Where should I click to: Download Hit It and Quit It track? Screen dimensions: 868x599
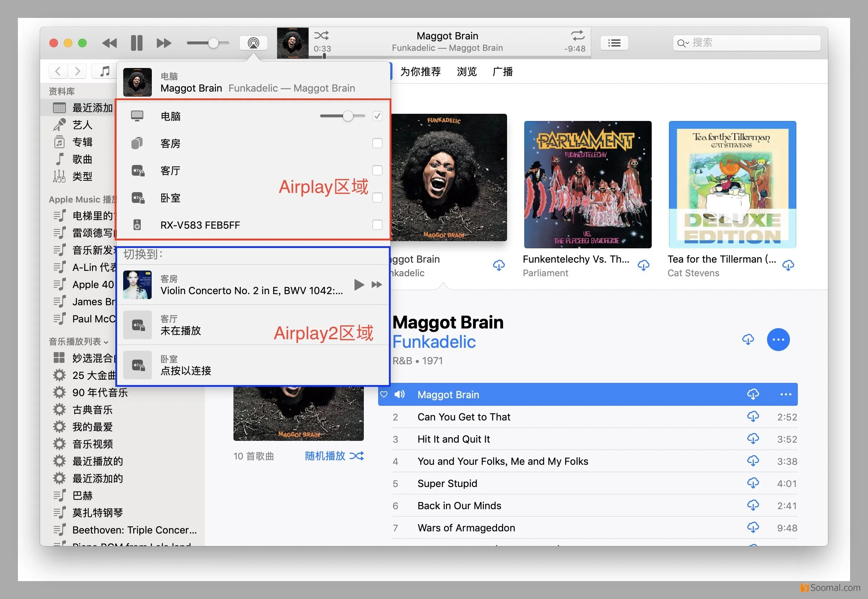pyautogui.click(x=753, y=439)
